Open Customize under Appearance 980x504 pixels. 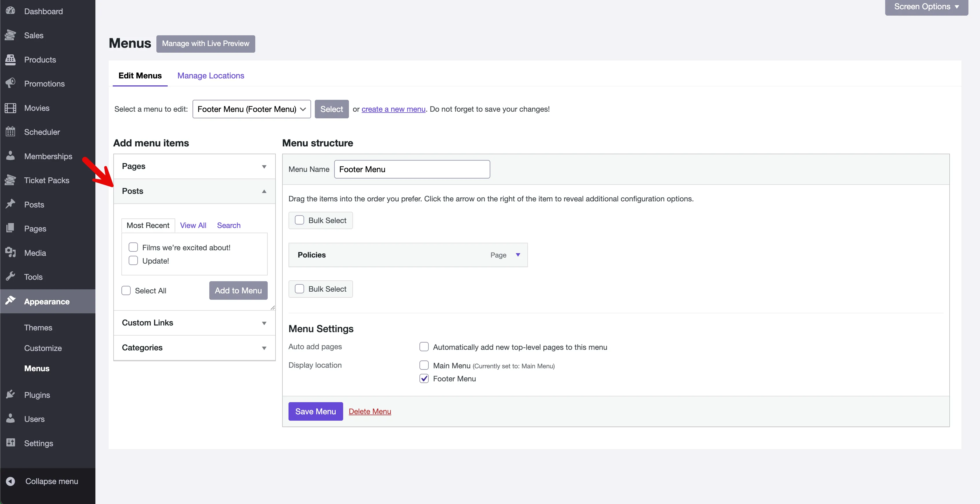click(x=43, y=348)
